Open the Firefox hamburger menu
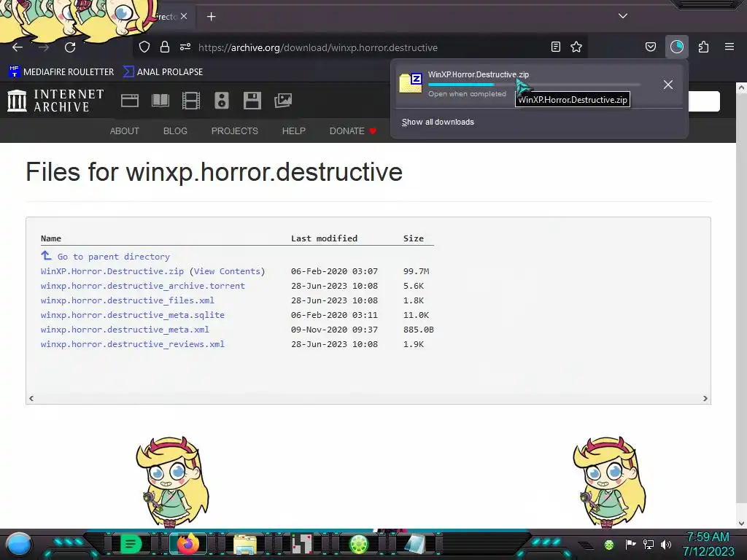Viewport: 747px width, 560px height. click(729, 47)
